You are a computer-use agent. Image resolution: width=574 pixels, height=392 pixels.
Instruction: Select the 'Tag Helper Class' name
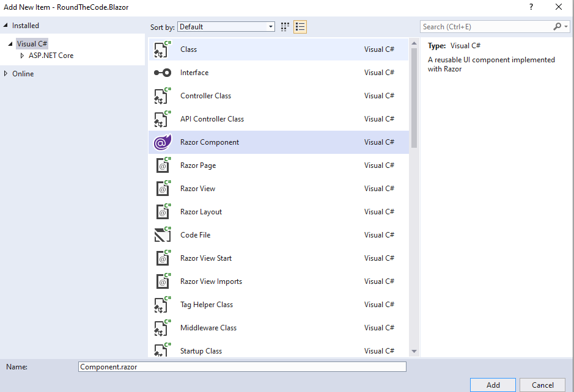pyautogui.click(x=207, y=305)
